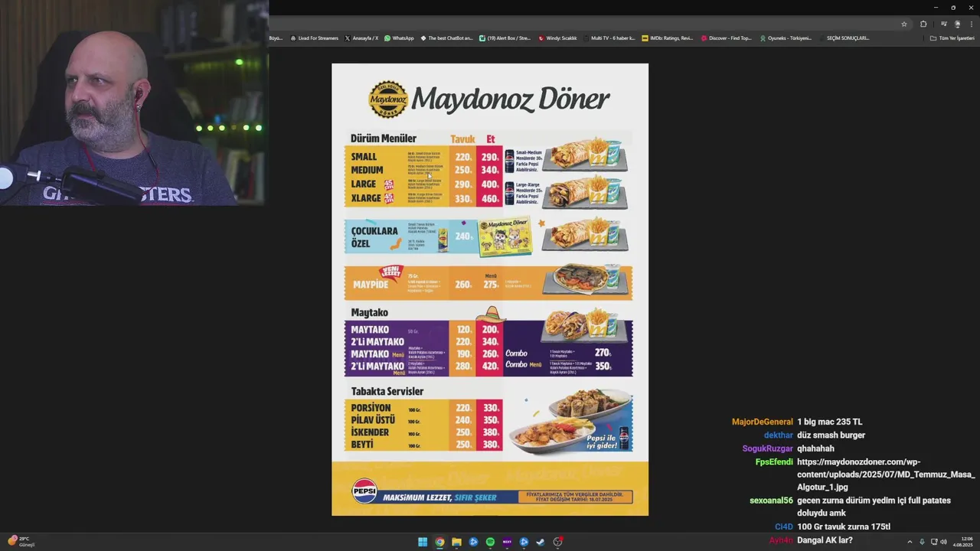Open the Windy: Sıcaklık bookmark
Image resolution: width=980 pixels, height=551 pixels.
point(557,38)
